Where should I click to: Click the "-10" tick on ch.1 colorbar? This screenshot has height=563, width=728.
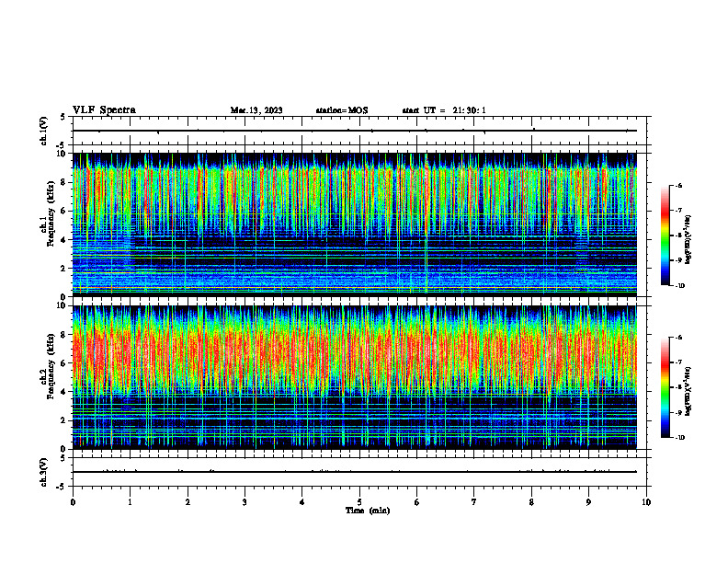point(680,286)
